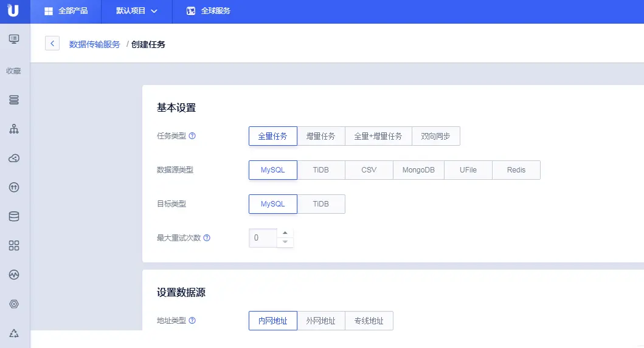Click the 数据源类型 field label
The image size is (644, 348).
tap(175, 170)
